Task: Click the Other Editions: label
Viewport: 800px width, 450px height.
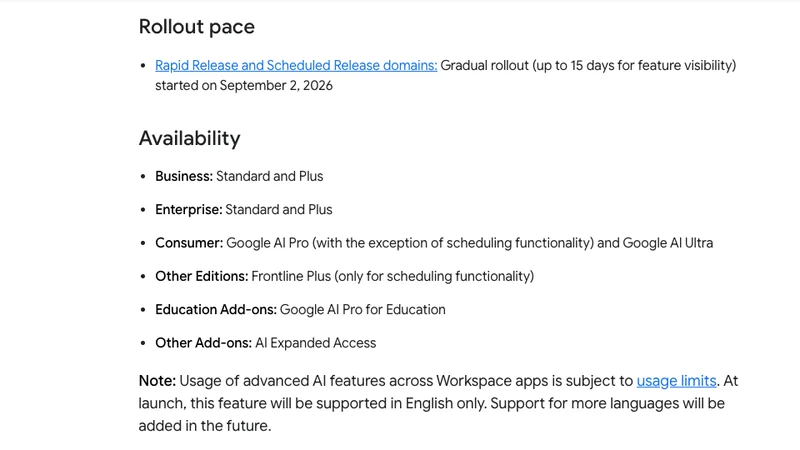Action: click(202, 276)
